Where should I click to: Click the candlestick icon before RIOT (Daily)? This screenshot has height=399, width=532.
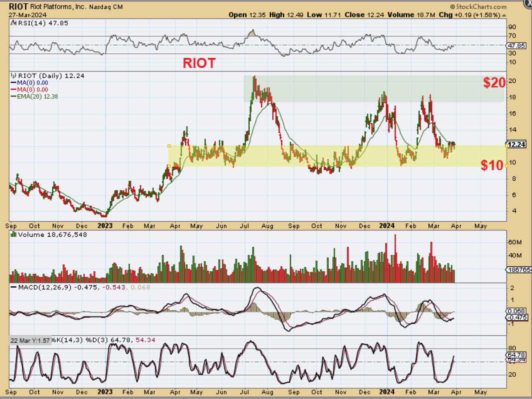pyautogui.click(x=14, y=76)
